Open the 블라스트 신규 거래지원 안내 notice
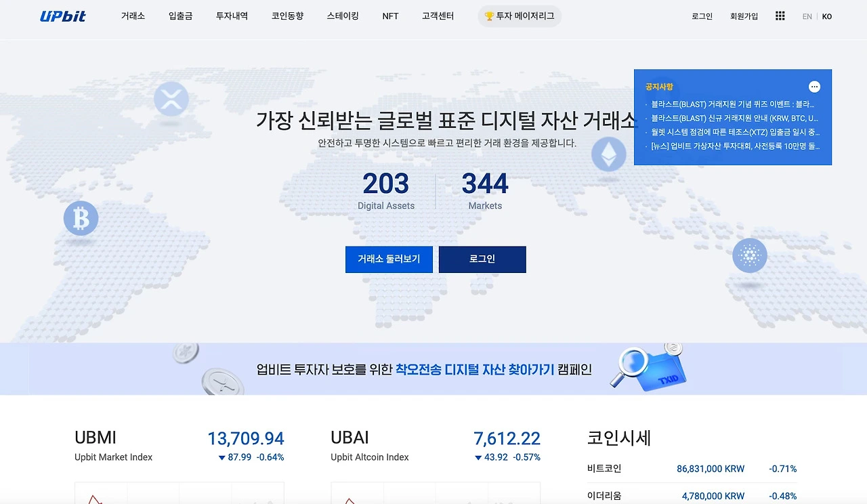The height and width of the screenshot is (504, 867). [x=734, y=119]
